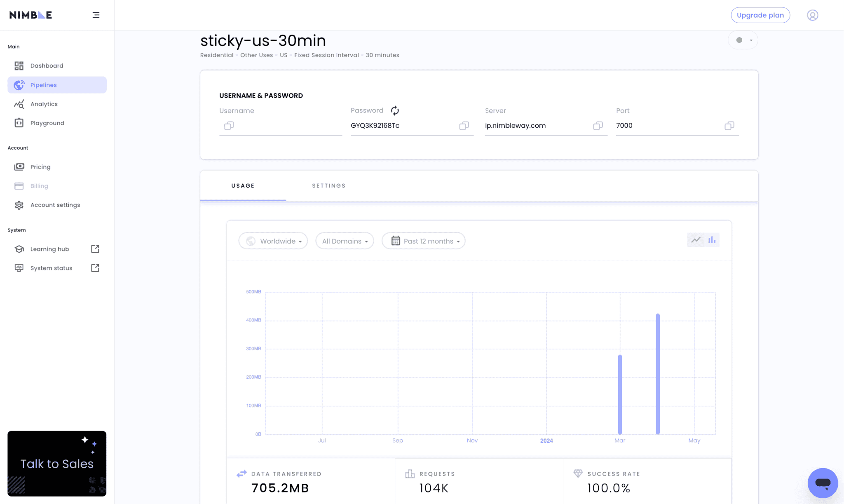The image size is (844, 504).
Task: Switch chart to bar graph view
Action: click(x=712, y=240)
